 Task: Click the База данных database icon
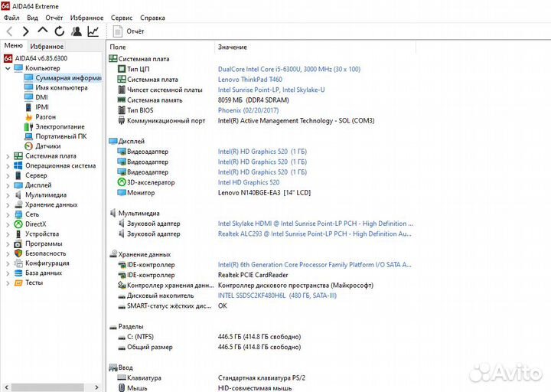tap(18, 273)
